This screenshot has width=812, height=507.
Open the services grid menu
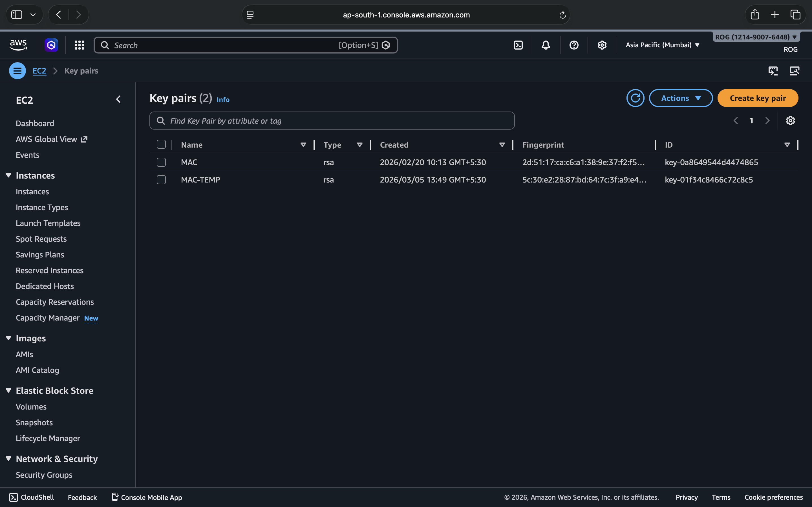tap(80, 45)
